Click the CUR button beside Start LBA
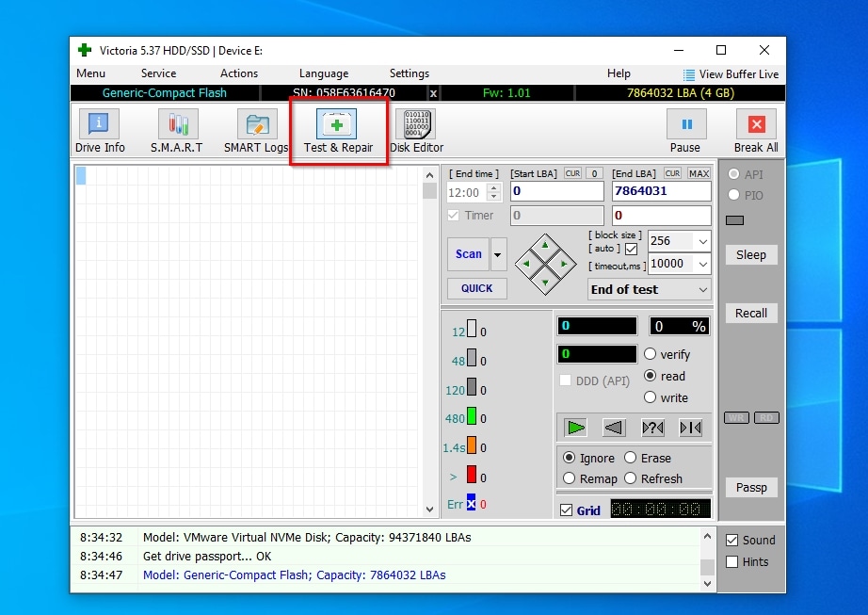 pos(572,174)
